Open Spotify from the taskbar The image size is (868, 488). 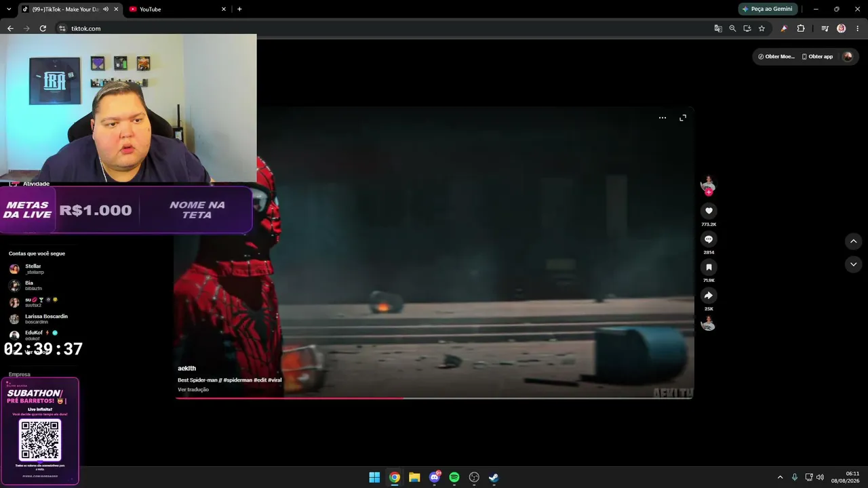click(x=454, y=477)
